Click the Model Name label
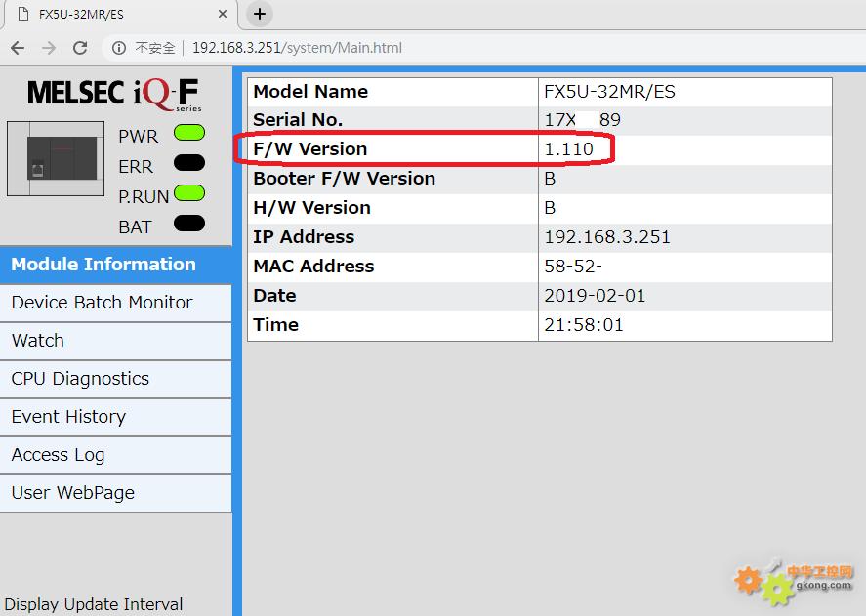 (310, 91)
